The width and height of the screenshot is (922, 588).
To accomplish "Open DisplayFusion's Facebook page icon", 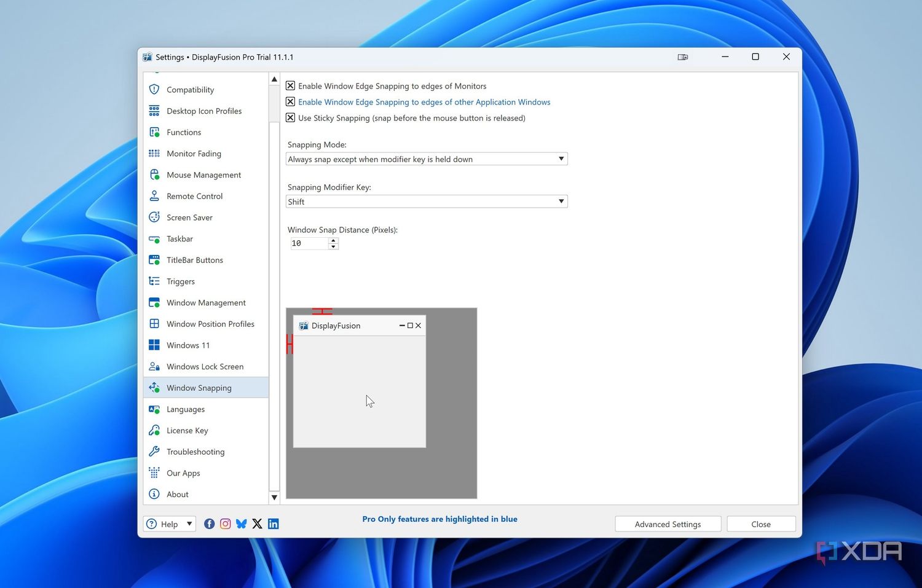I will (209, 523).
